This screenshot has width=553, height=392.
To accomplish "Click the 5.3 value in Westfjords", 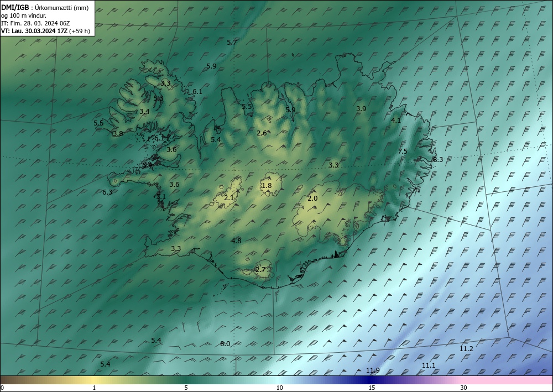I will point(158,98).
